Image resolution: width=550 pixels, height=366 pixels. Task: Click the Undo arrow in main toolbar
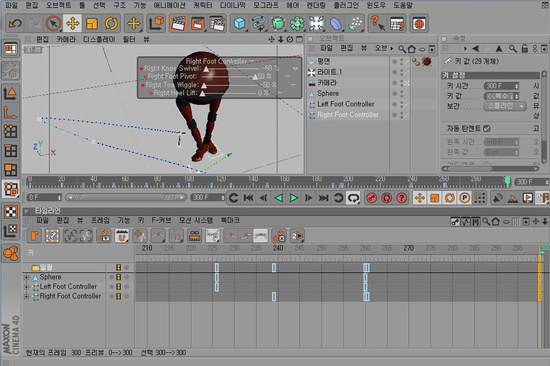pyautogui.click(x=15, y=24)
